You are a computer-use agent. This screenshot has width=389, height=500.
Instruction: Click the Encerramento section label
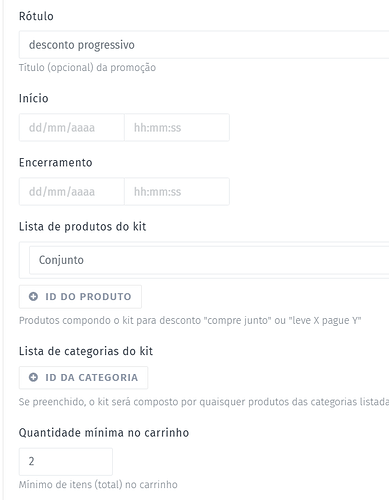click(56, 162)
